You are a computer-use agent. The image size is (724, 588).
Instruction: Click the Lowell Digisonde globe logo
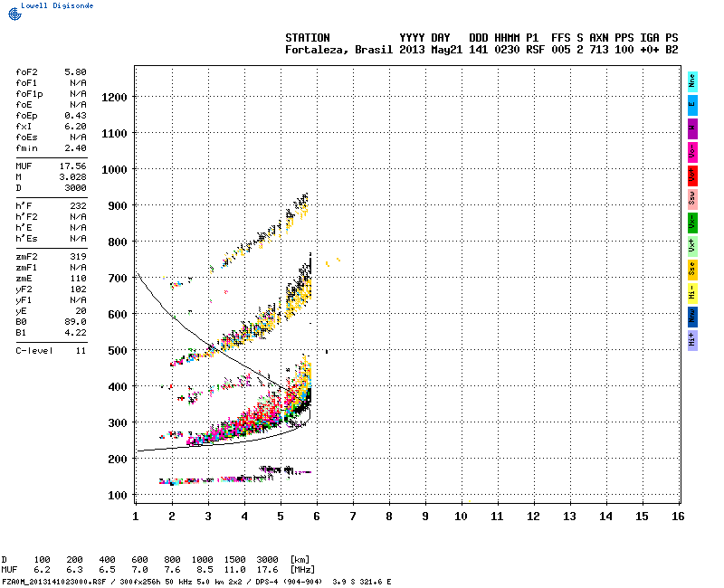tap(14, 14)
